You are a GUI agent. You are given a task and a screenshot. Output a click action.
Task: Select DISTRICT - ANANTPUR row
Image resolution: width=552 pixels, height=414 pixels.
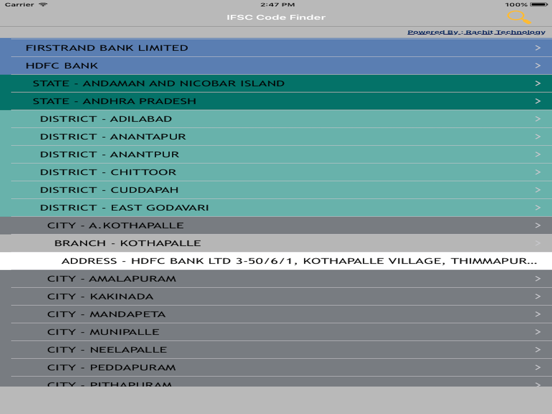tap(276, 155)
